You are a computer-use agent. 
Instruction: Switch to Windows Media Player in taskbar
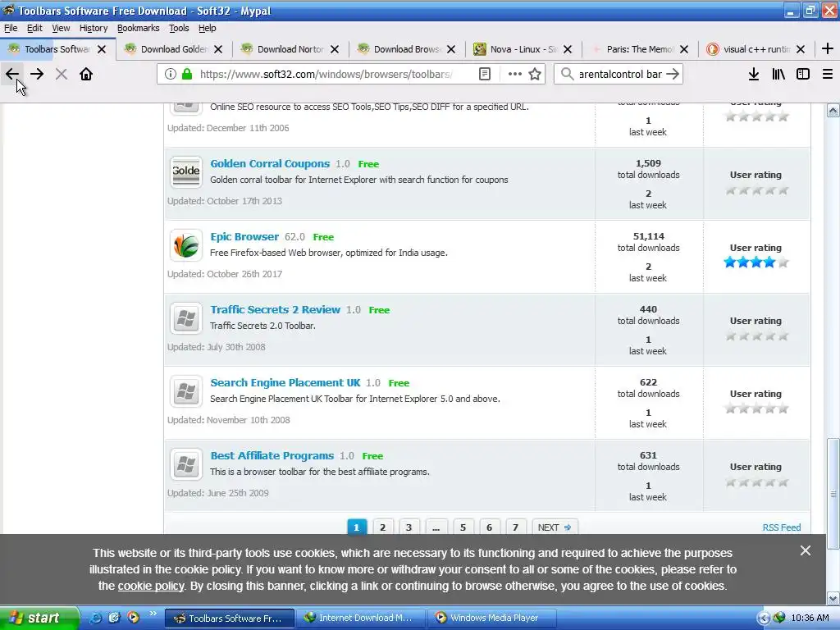click(492, 618)
